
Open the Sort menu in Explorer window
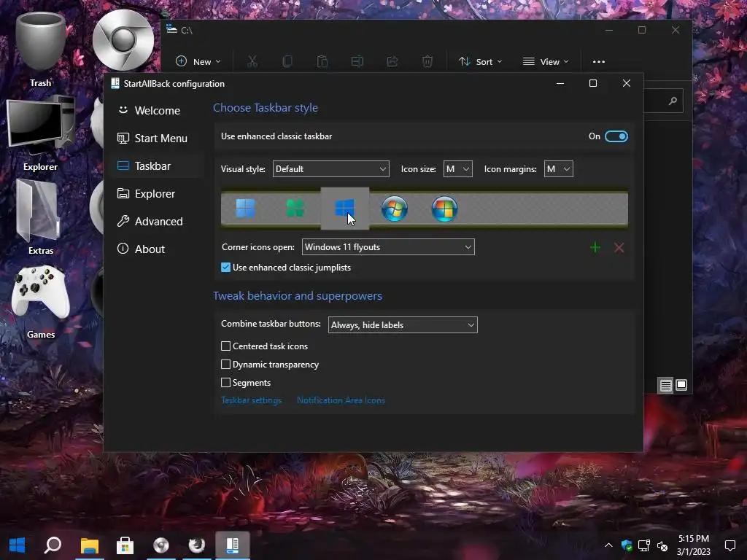pyautogui.click(x=480, y=61)
